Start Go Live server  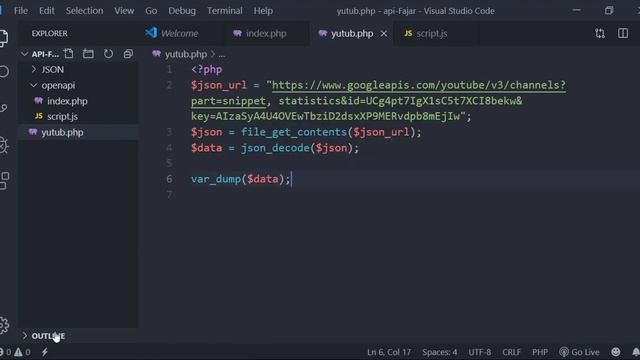coord(579,352)
